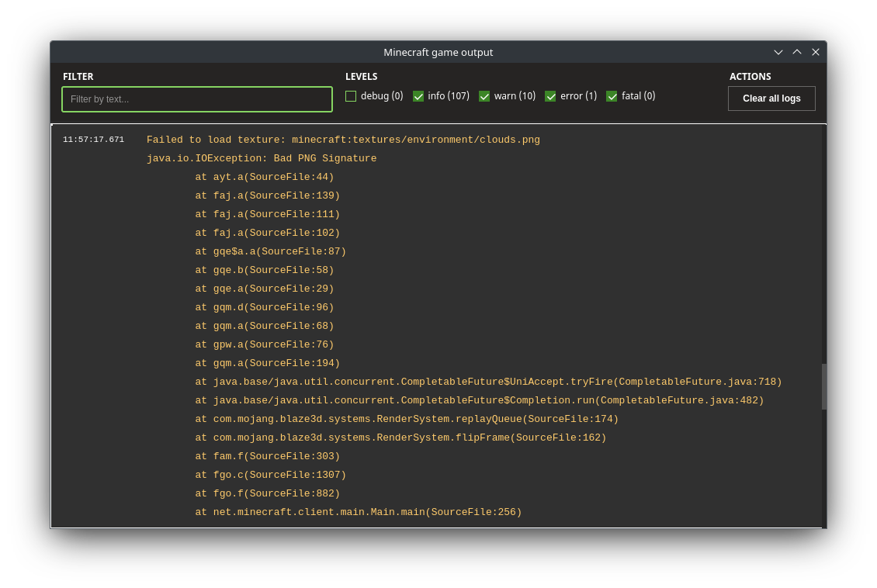Untick the fatal (0) level checkbox

tap(612, 96)
